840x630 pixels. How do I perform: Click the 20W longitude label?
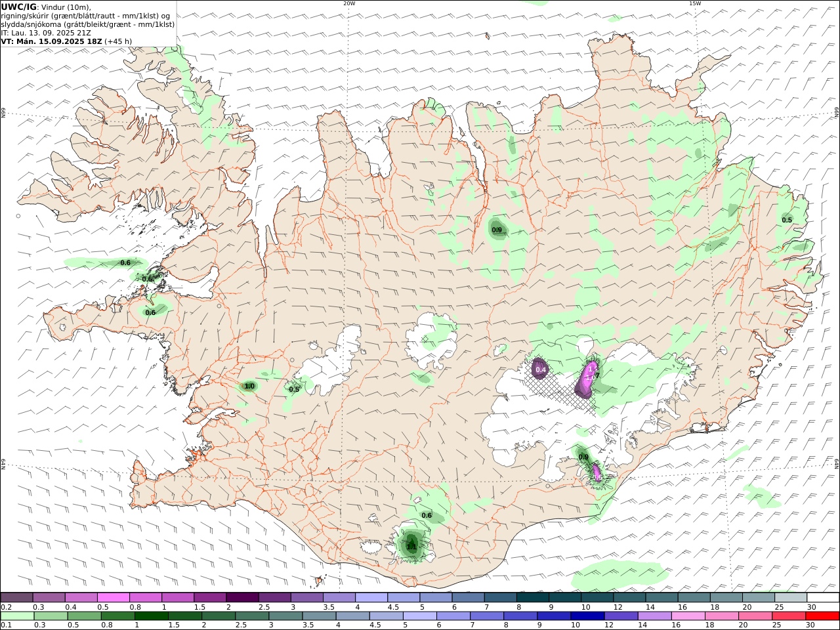tap(349, 3)
